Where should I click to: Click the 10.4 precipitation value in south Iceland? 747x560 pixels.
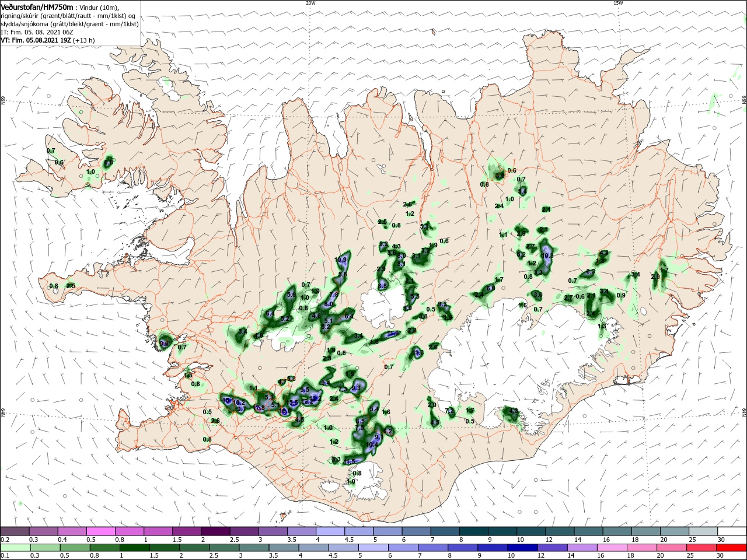372,444
